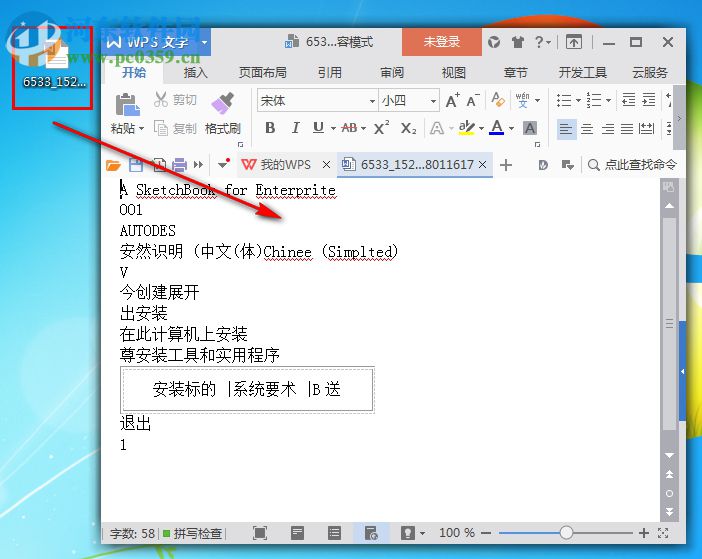Toggle italic formatting
702x559 pixels.
tap(295, 128)
